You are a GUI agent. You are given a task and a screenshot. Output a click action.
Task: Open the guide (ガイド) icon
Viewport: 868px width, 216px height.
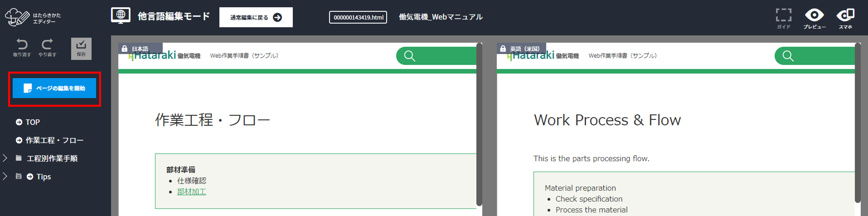783,16
